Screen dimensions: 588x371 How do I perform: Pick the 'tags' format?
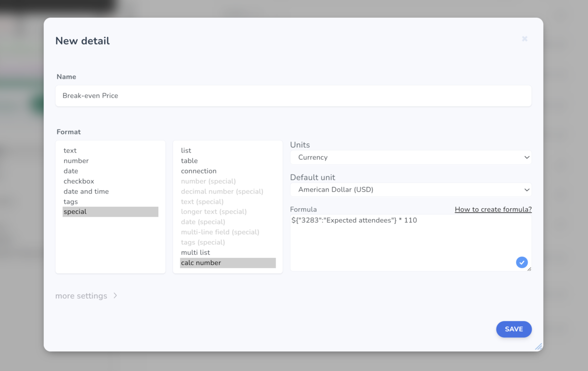71,201
